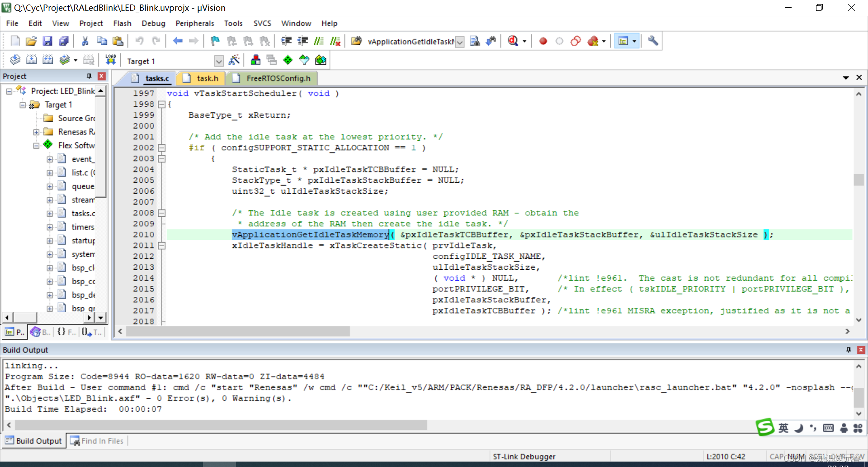Viewport: 868px width, 467px height.
Task: Pin the Build Output panel
Action: (849, 350)
